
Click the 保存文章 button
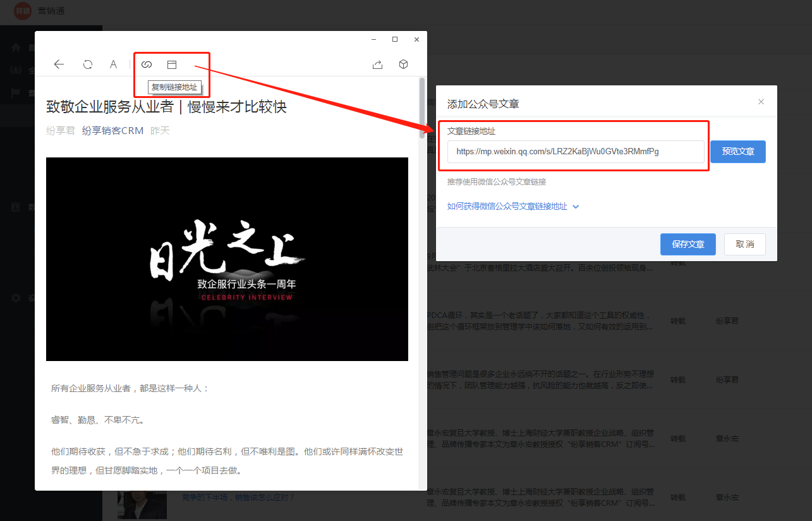[x=688, y=244]
